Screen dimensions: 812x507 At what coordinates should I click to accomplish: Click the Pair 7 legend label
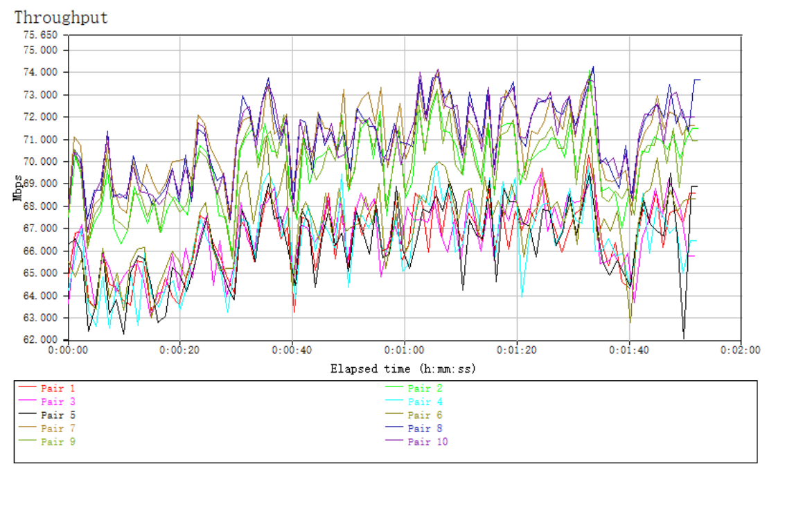58,429
